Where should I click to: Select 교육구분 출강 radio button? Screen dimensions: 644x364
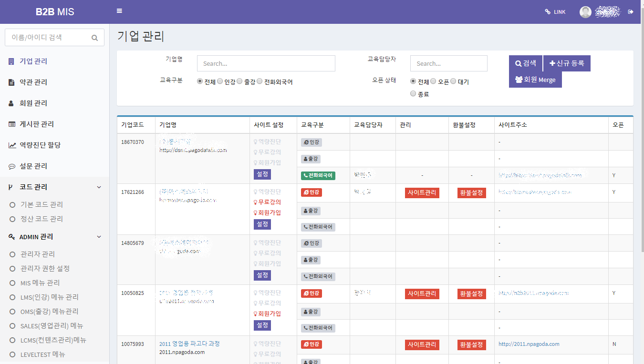(240, 81)
